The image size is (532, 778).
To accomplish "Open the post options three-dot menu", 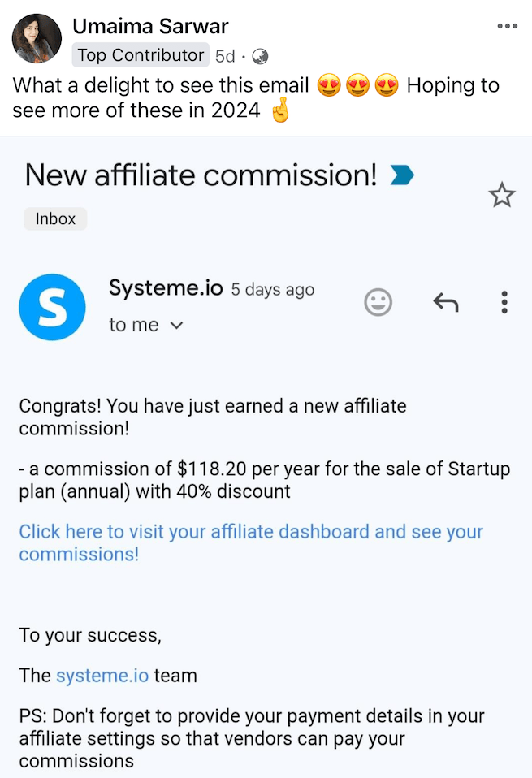I will click(x=507, y=27).
